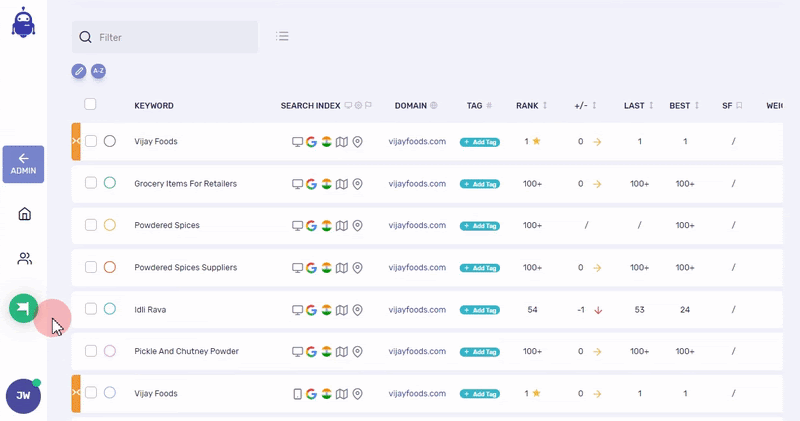This screenshot has height=421, width=800.
Task: Click the robot logo icon
Action: [x=23, y=22]
